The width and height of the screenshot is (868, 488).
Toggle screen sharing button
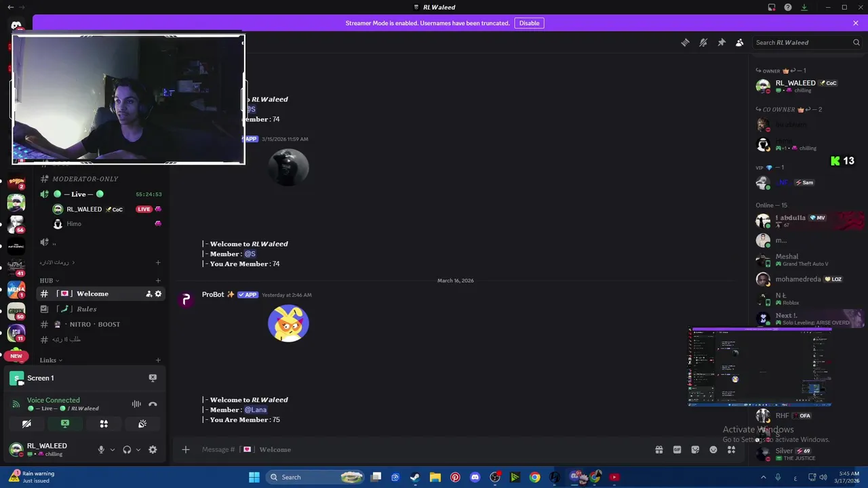click(x=65, y=424)
